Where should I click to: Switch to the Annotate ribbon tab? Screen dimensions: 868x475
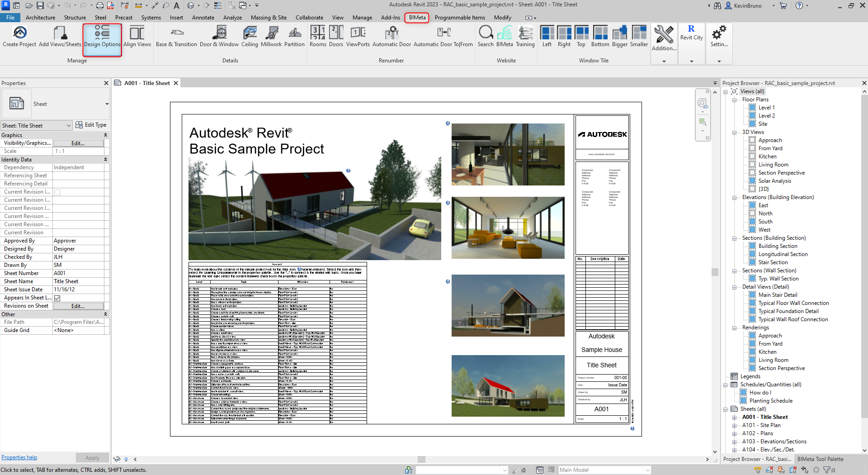[203, 18]
